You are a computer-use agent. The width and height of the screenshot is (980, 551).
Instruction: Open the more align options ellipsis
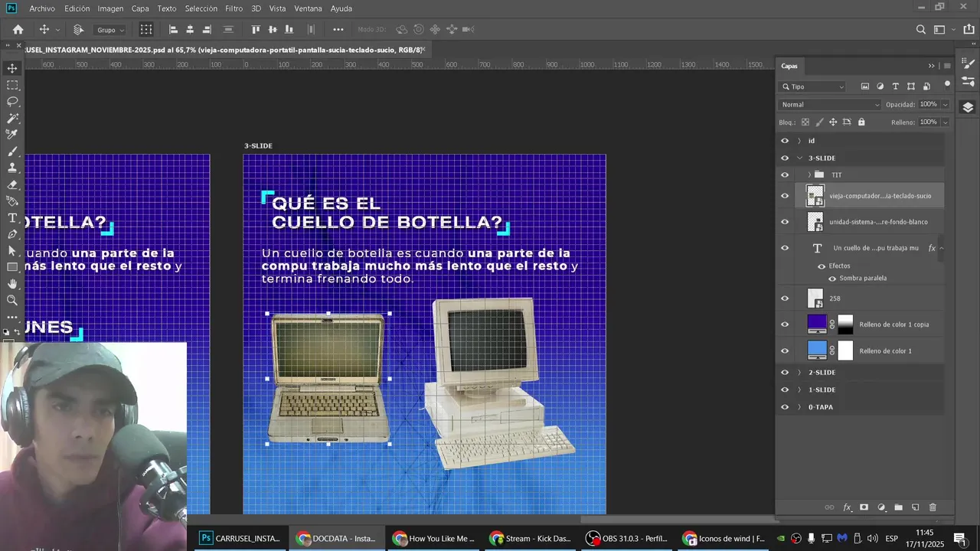(338, 30)
